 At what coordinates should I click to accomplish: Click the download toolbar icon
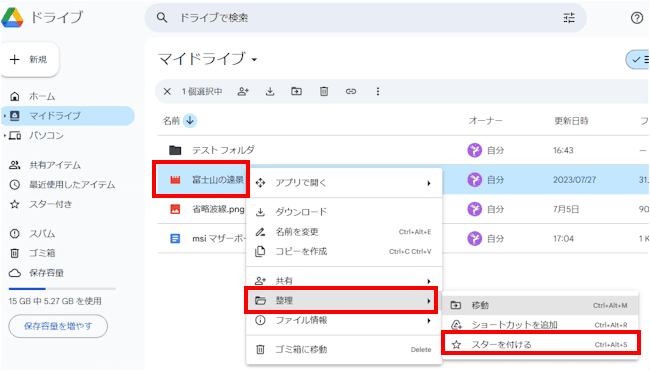pos(270,91)
